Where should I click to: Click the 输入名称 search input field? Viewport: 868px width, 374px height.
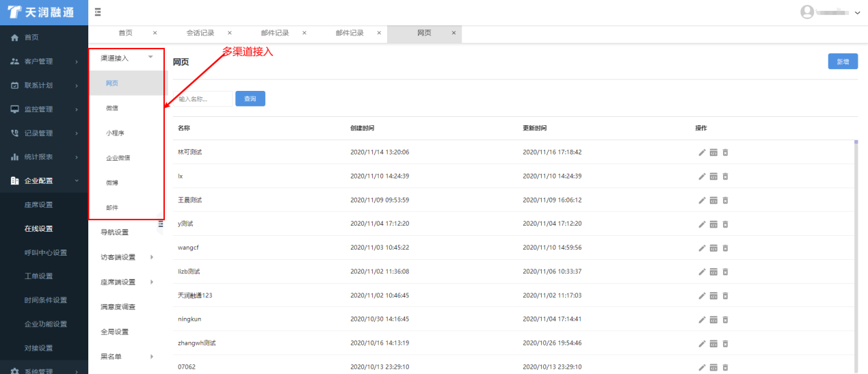[x=203, y=99]
